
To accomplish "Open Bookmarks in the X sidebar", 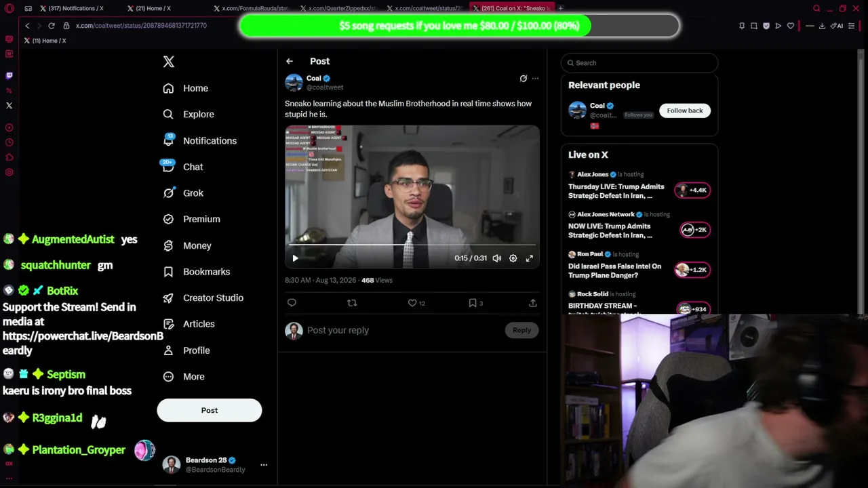I will [x=197, y=272].
